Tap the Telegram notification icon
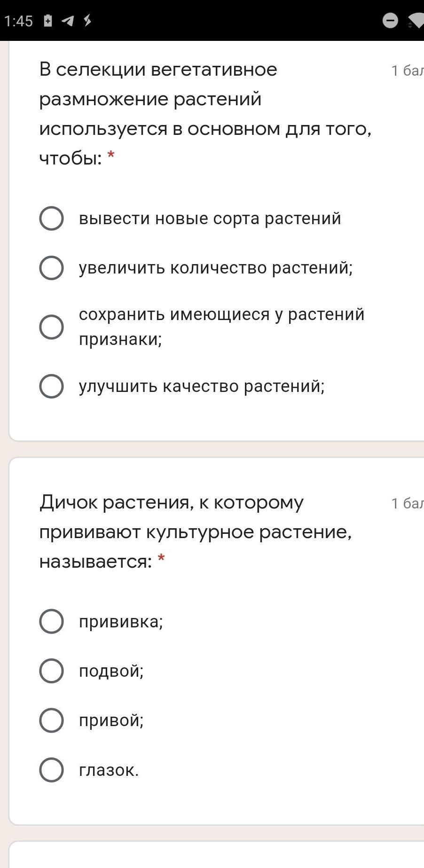The height and width of the screenshot is (868, 424). (68, 21)
